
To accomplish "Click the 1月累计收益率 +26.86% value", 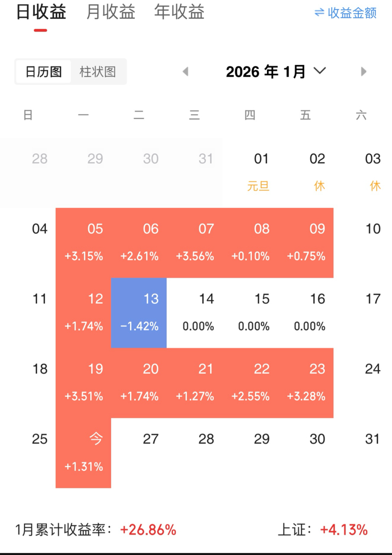I will (148, 530).
